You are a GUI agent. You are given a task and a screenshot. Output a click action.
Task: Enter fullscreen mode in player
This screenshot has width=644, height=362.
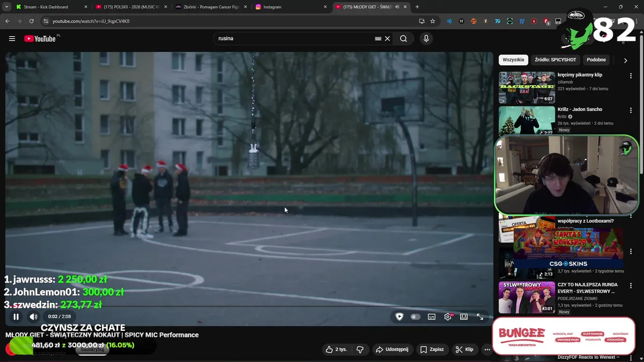[480, 317]
